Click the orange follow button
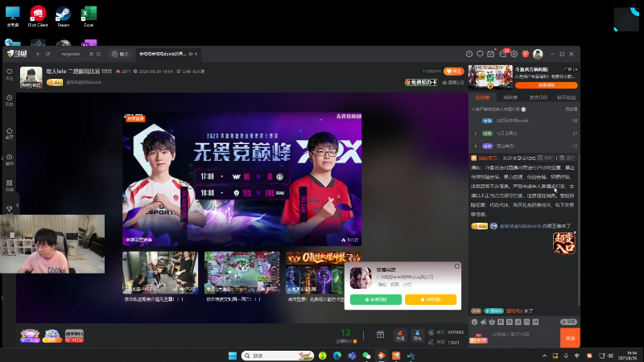 (453, 72)
